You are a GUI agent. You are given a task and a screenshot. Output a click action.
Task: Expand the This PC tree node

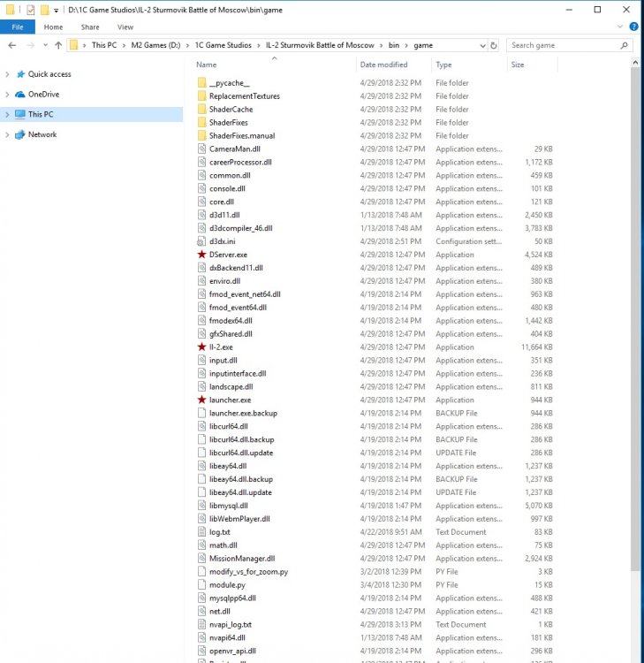(7, 114)
